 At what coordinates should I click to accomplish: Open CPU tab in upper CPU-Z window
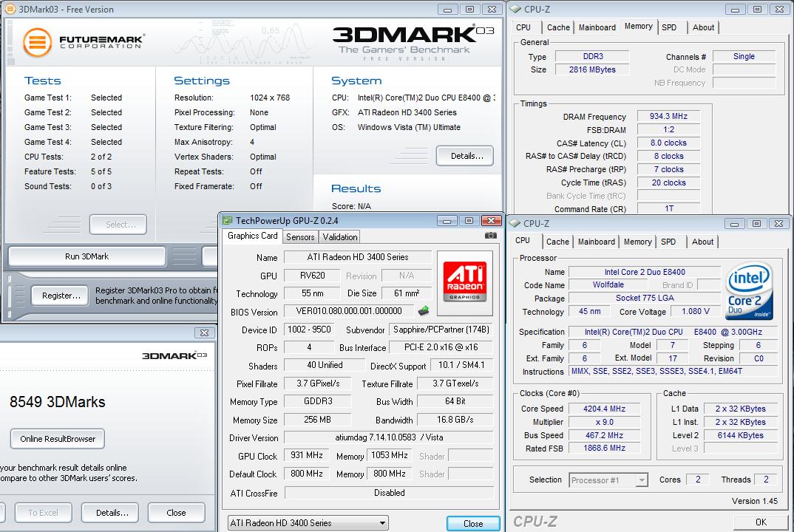pos(523,27)
